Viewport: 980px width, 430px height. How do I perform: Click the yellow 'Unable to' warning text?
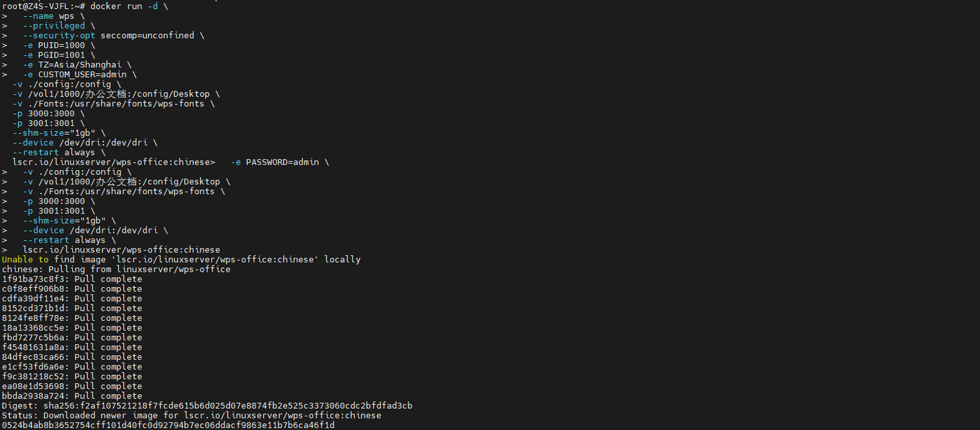click(x=25, y=259)
